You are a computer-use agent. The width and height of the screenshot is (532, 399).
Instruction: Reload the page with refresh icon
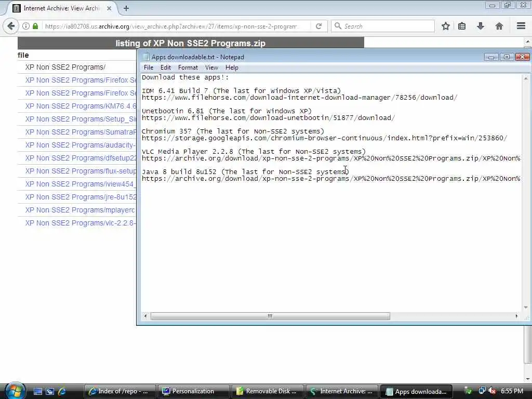coord(318,26)
